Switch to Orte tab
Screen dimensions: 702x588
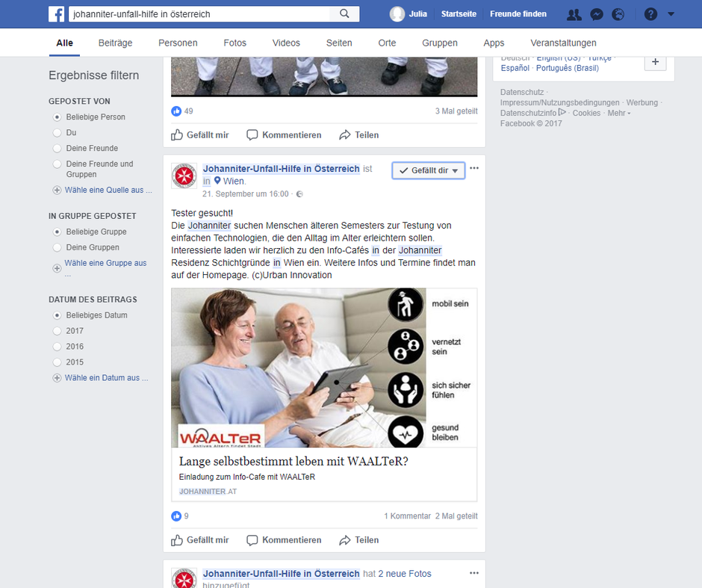388,43
